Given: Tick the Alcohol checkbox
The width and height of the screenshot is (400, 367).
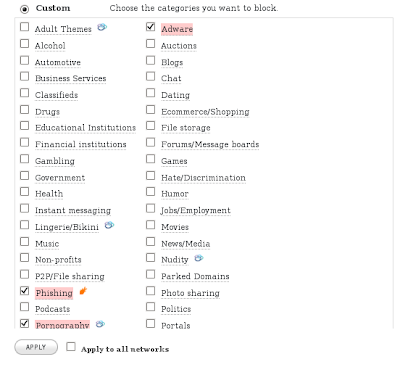Looking at the screenshot, I should point(24,43).
